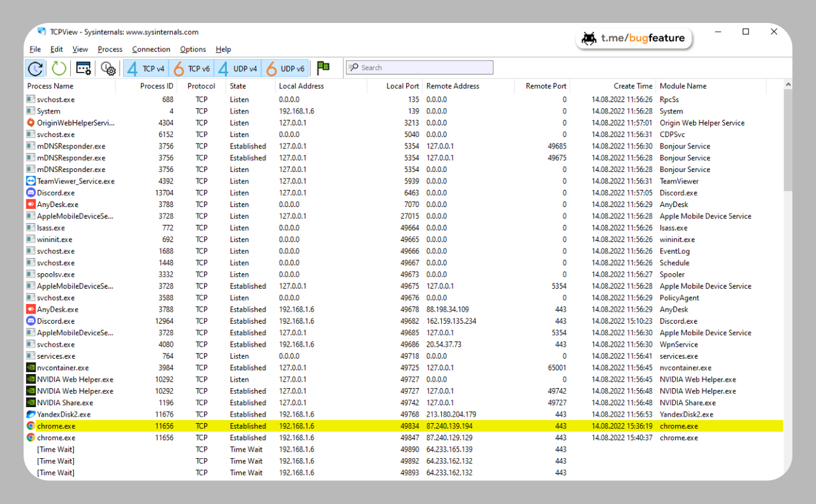The image size is (816, 504).
Task: Click local port 27015 cell
Action: pyautogui.click(x=410, y=216)
